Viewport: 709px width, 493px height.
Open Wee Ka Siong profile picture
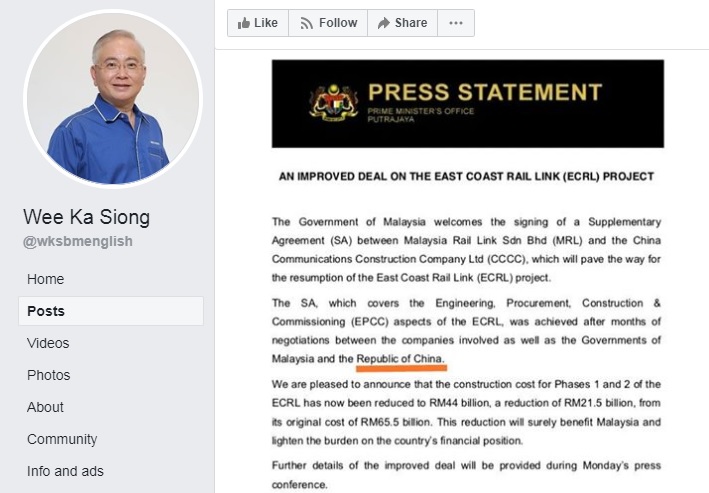(113, 99)
